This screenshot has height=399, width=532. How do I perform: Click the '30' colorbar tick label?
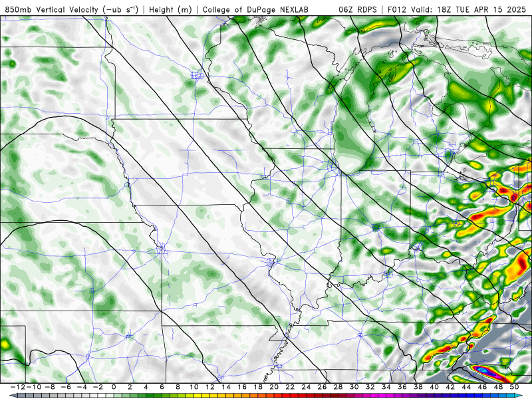pyautogui.click(x=354, y=387)
